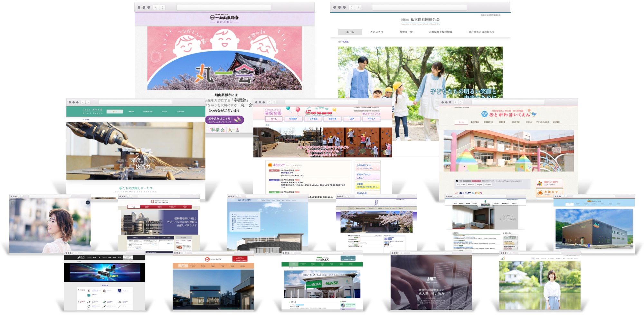Select Q&A tab on 岡保育園 site
The width and height of the screenshot is (644, 323).
coord(352,119)
